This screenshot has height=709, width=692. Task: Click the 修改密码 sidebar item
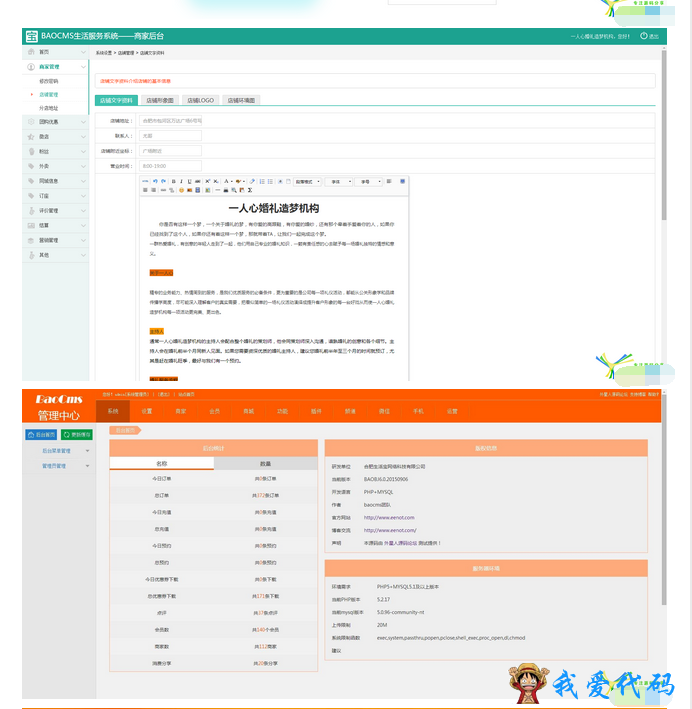(48, 81)
